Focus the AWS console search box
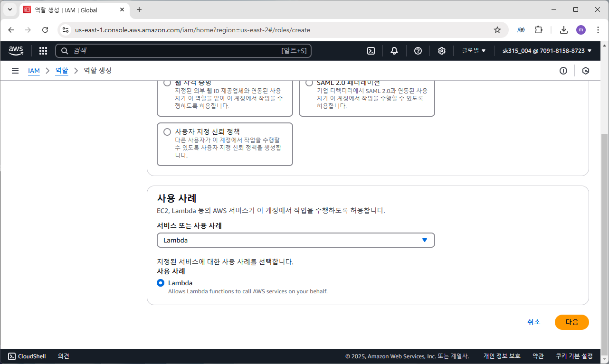Image resolution: width=609 pixels, height=364 pixels. pos(183,51)
